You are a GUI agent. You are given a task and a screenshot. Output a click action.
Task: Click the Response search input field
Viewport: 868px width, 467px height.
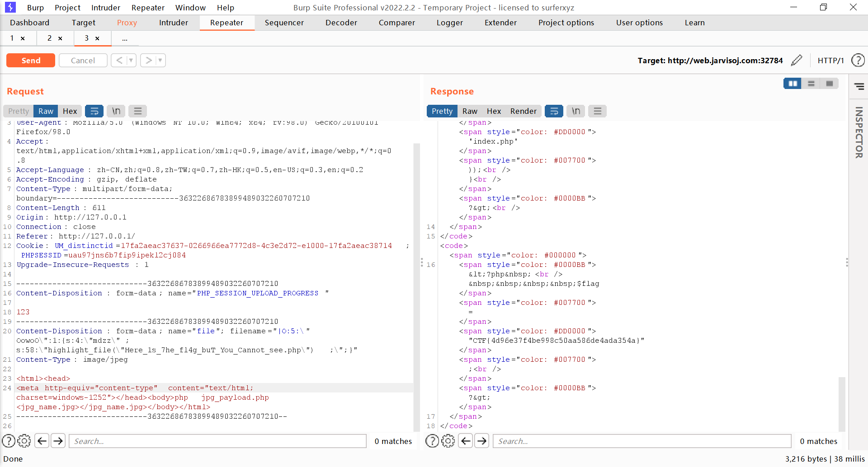click(x=642, y=441)
